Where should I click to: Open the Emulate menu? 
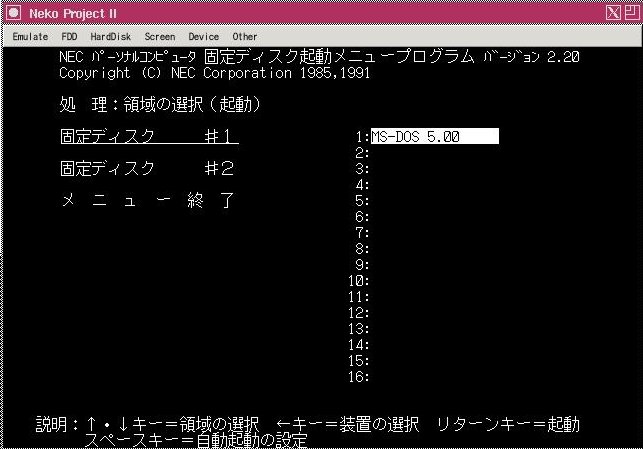coord(30,37)
